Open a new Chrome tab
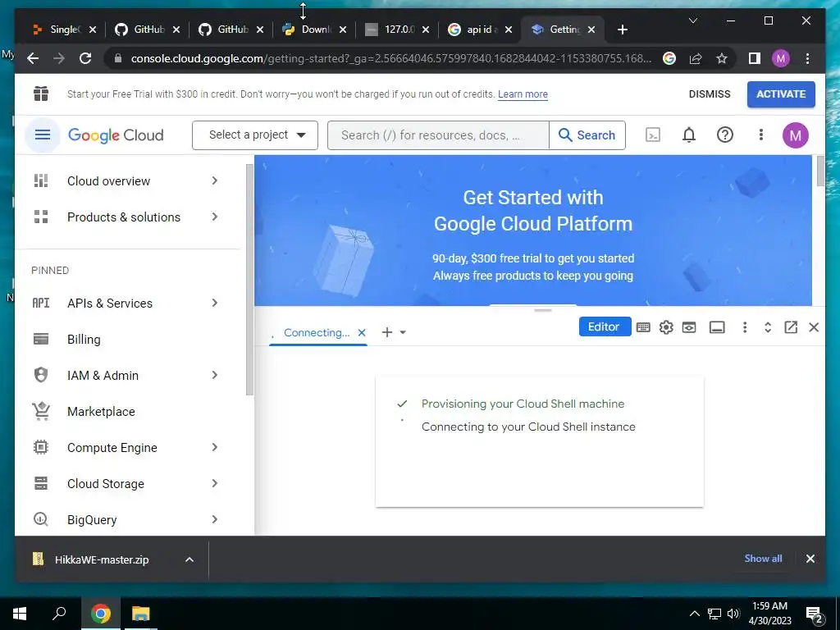 (x=622, y=30)
